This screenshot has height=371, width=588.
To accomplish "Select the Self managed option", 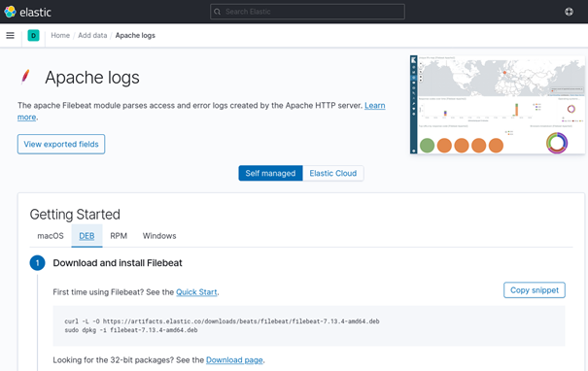I will 270,173.
